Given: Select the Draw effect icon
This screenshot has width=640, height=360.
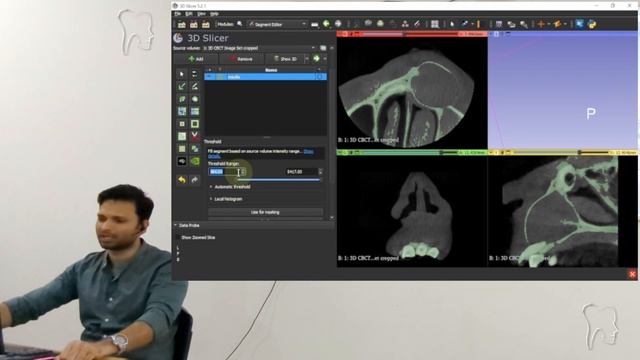Looking at the screenshot, I should (195, 87).
